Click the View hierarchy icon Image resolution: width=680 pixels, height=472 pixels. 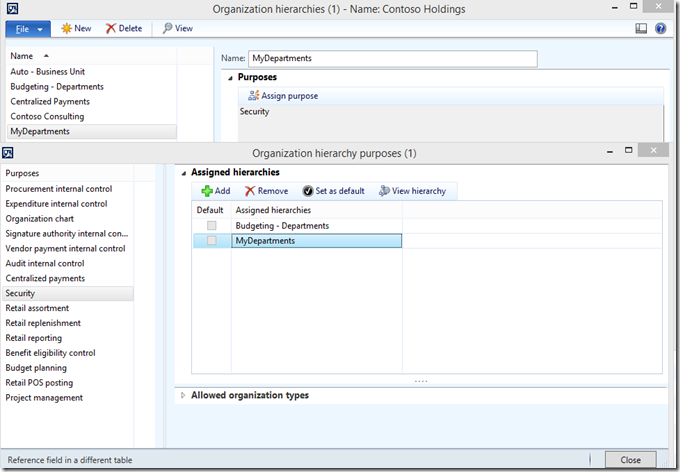(x=384, y=191)
